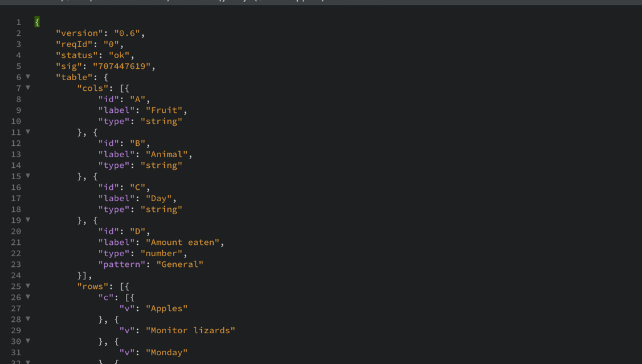Image resolution: width=642 pixels, height=364 pixels.
Task: Collapse the "table" object node
Action: [x=28, y=76]
